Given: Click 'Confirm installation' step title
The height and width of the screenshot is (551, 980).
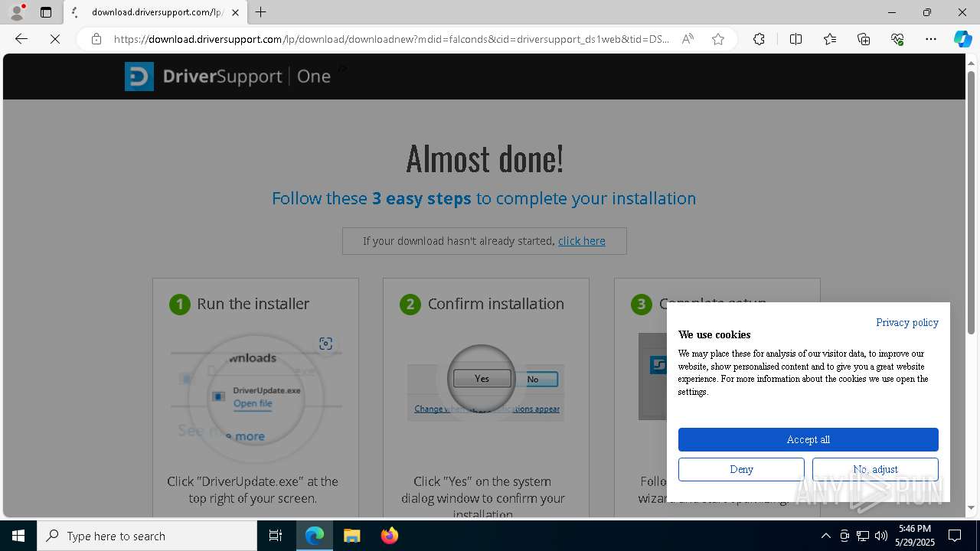Looking at the screenshot, I should [x=496, y=304].
